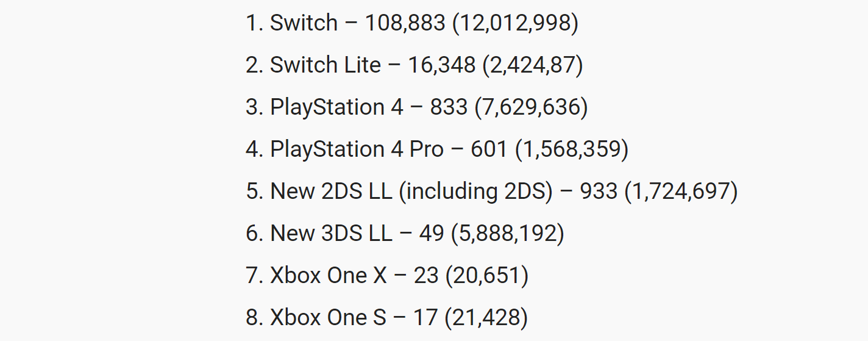Click the New 2DS LL total (1,724,697)
The width and height of the screenshot is (868, 341).
coord(680,191)
